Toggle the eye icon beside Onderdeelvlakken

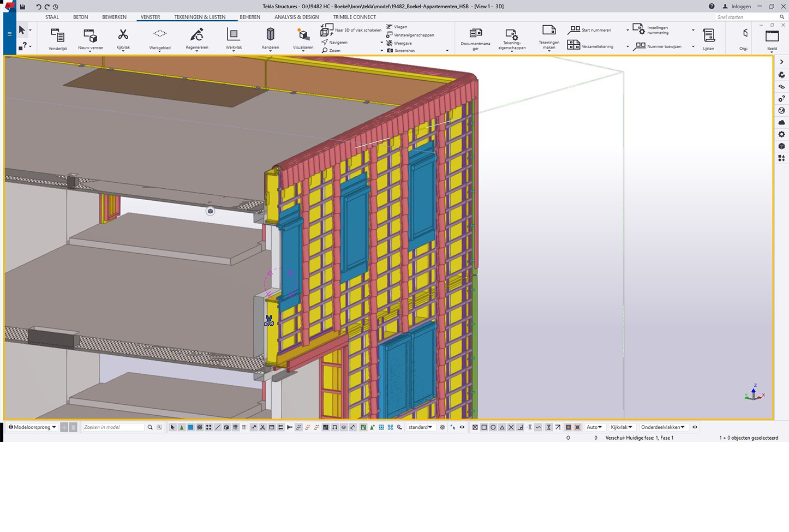pyautogui.click(x=695, y=427)
